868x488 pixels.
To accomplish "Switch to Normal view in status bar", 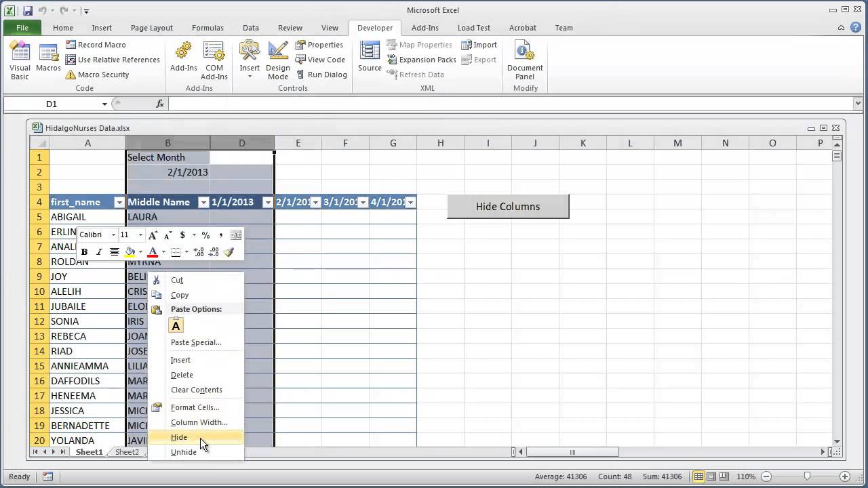I will [x=699, y=476].
